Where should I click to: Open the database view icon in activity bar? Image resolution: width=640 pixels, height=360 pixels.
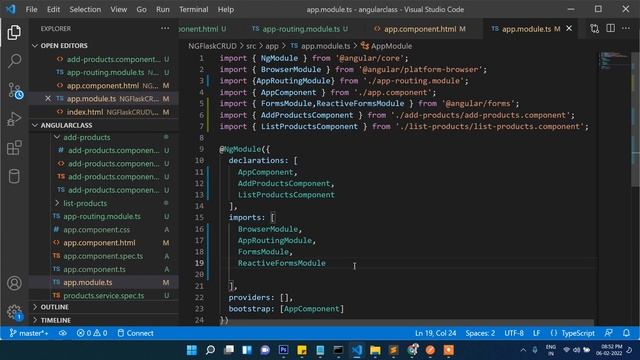point(14,176)
